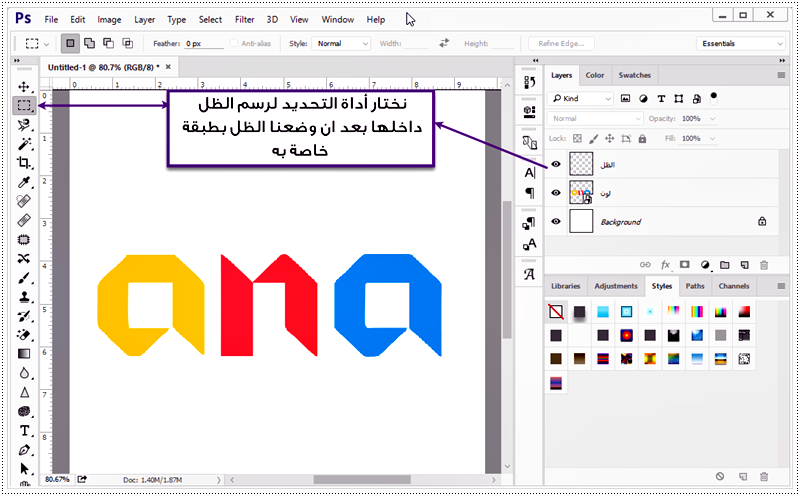
Task: Open the Kind layer filter dropdown
Action: (x=580, y=98)
